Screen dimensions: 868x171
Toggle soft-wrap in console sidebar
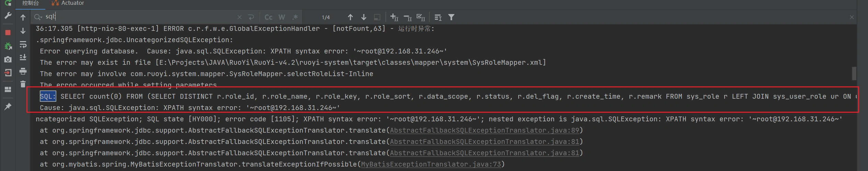tap(23, 45)
